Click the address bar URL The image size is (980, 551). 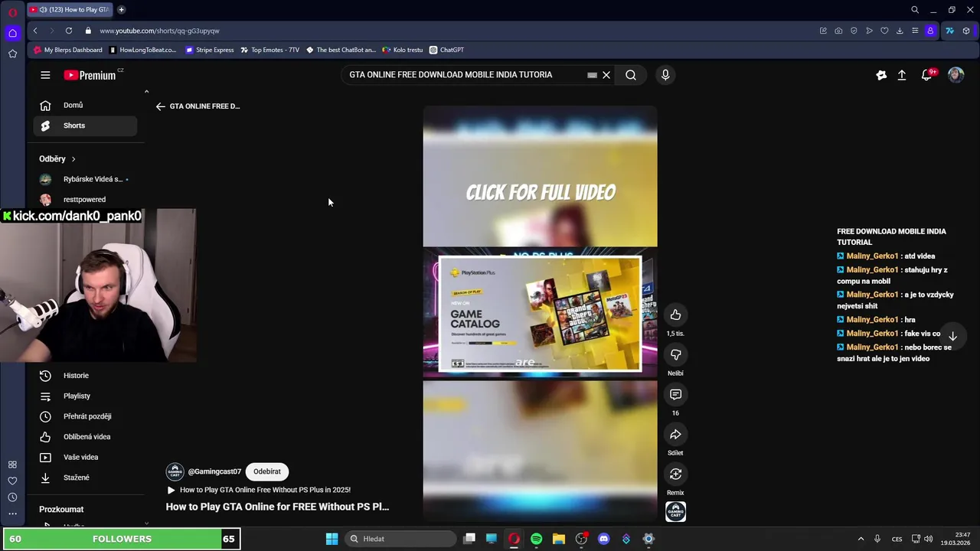(159, 31)
